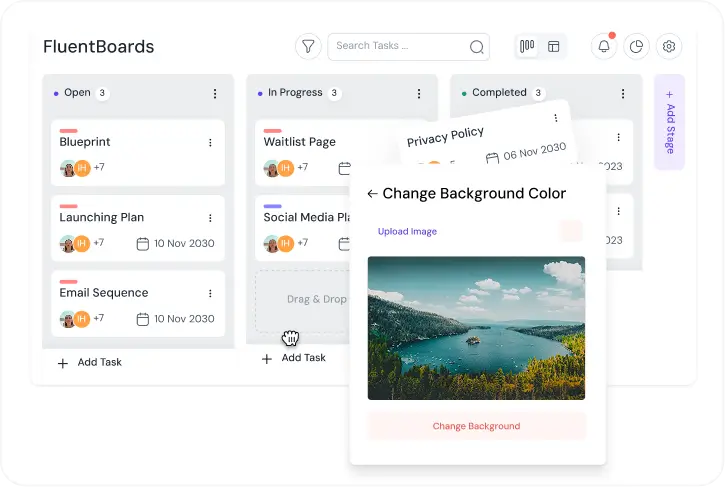Go back with the arrow beside Change Background Color
725x487 pixels.
coord(372,194)
